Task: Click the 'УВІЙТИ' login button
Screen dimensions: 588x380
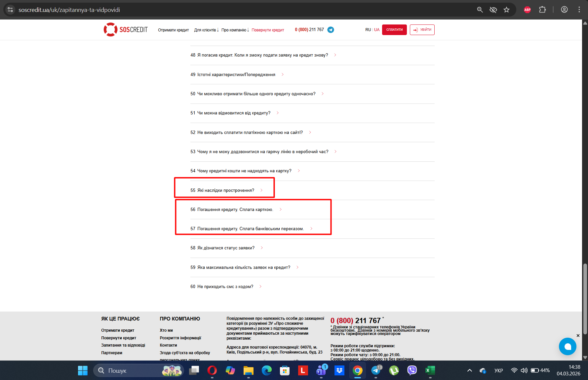Action: point(422,30)
